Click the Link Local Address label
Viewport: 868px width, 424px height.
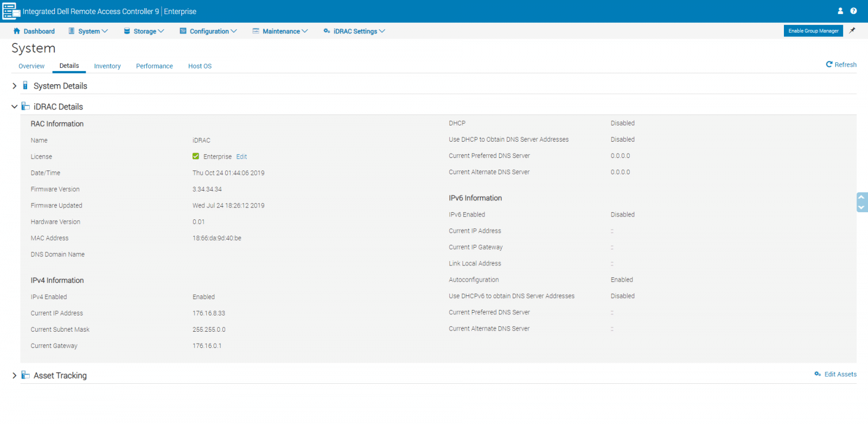(x=475, y=263)
